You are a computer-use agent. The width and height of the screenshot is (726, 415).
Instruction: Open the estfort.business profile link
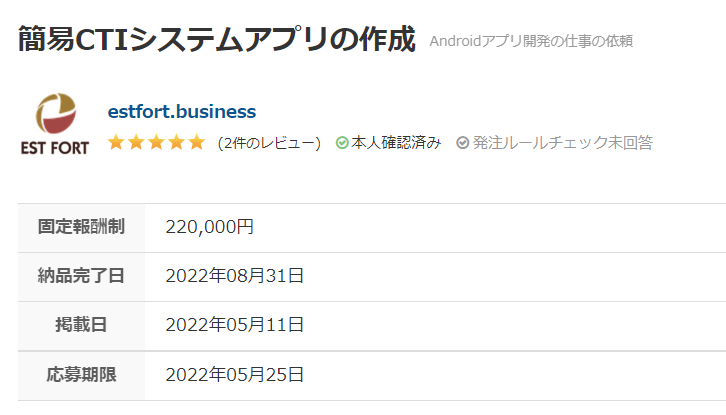(182, 112)
